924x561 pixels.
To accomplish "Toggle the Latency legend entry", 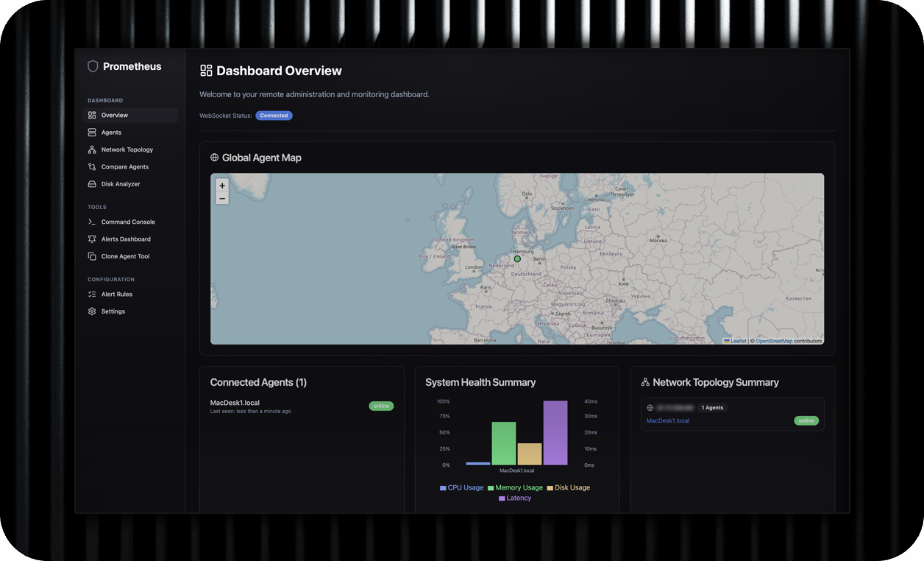I will pyautogui.click(x=514, y=498).
